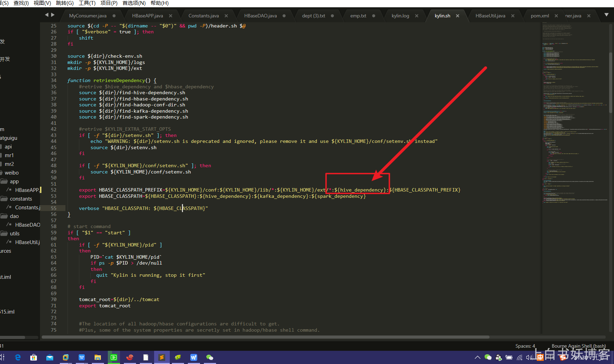Open the tab list dropdown arrow
The height and width of the screenshot is (364, 614).
click(606, 15)
